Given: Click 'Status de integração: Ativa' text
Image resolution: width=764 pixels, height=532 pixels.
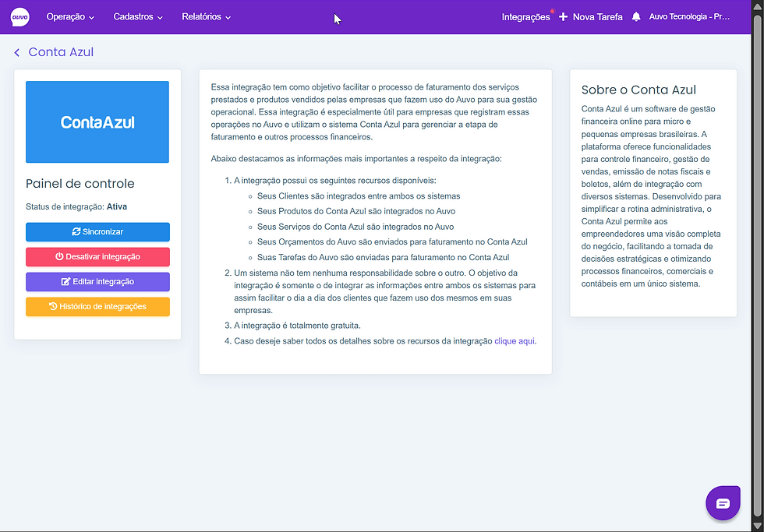Looking at the screenshot, I should pos(76,207).
